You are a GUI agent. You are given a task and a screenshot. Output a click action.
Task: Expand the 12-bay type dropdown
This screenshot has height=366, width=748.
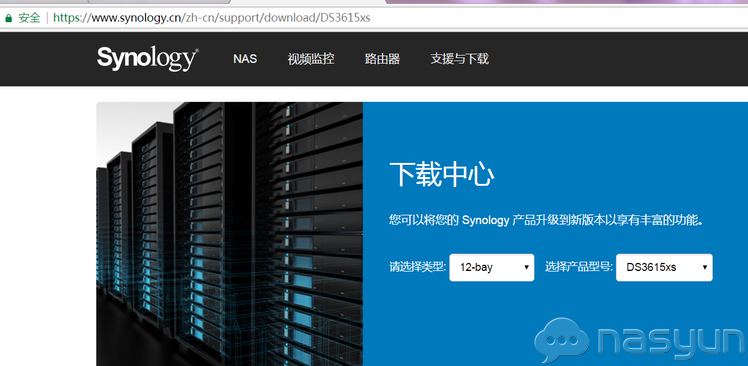point(492,267)
